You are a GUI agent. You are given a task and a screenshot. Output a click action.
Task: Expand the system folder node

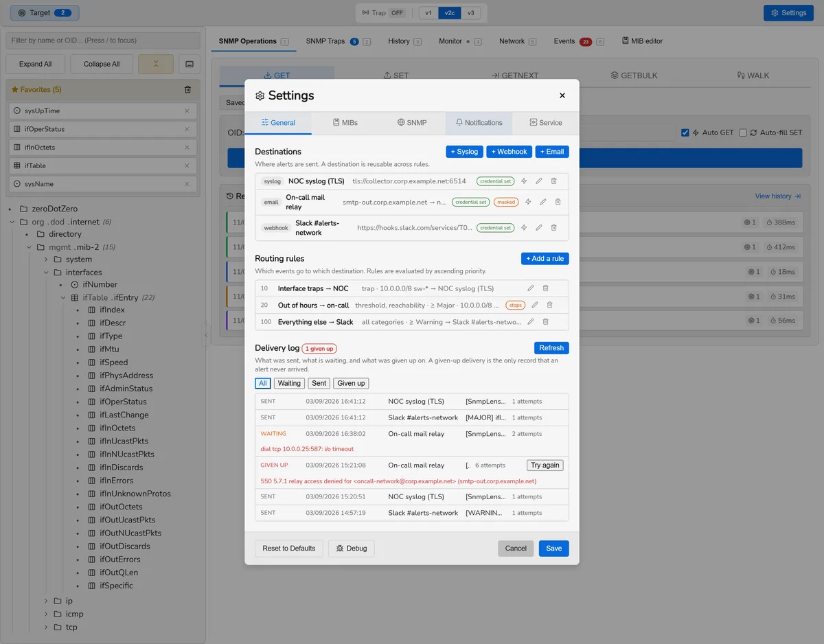pyautogui.click(x=45, y=260)
